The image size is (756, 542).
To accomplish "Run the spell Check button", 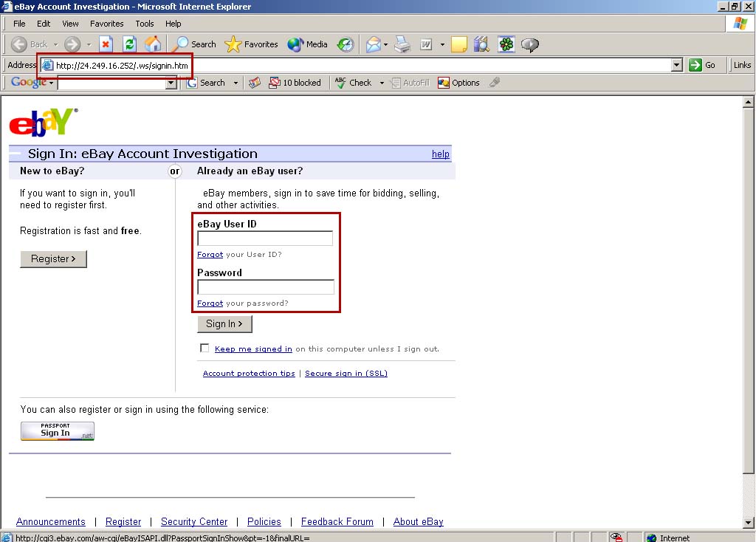I will coord(354,83).
